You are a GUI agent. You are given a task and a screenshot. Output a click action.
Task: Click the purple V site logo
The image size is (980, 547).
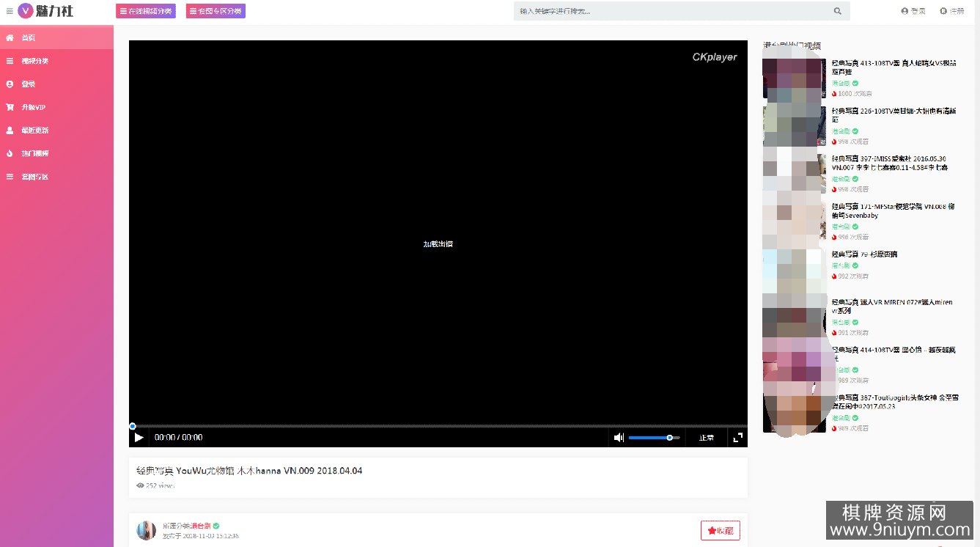[26, 11]
